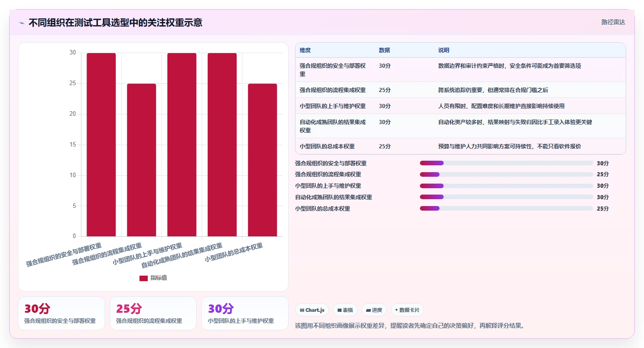
Task: Click progress label 小型团队的总成本权重
Action: [x=323, y=209]
